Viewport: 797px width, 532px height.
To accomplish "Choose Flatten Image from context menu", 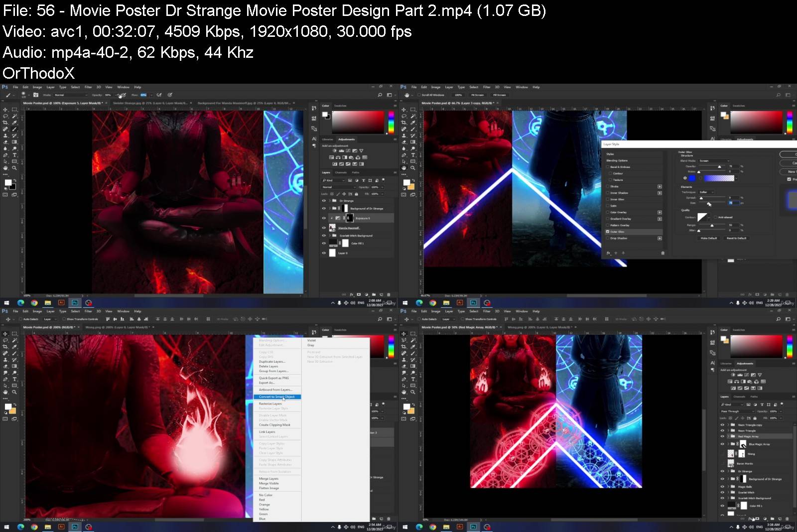I will tap(269, 488).
